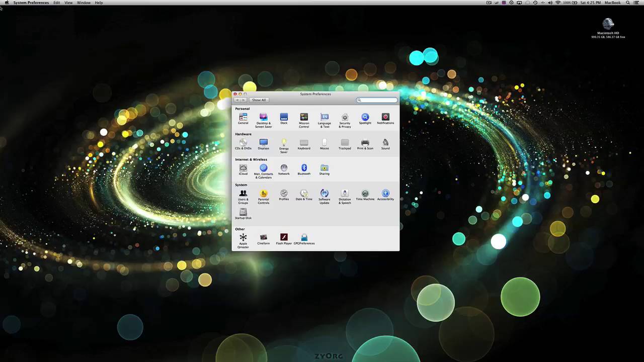Viewport: 644px width, 362px height.
Task: Open Language & Text preferences
Action: 325,120
